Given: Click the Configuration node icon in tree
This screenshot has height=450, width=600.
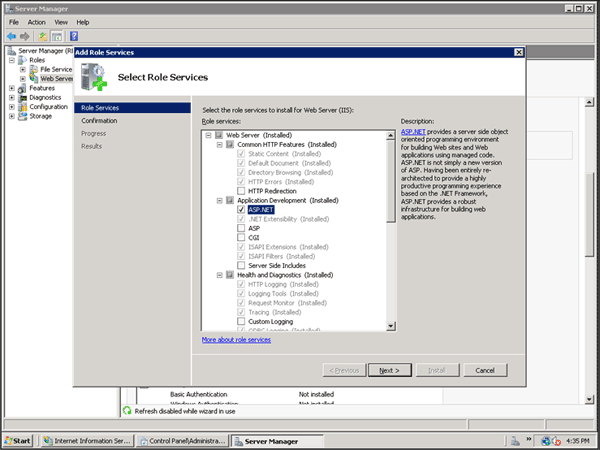Looking at the screenshot, I should [x=23, y=107].
